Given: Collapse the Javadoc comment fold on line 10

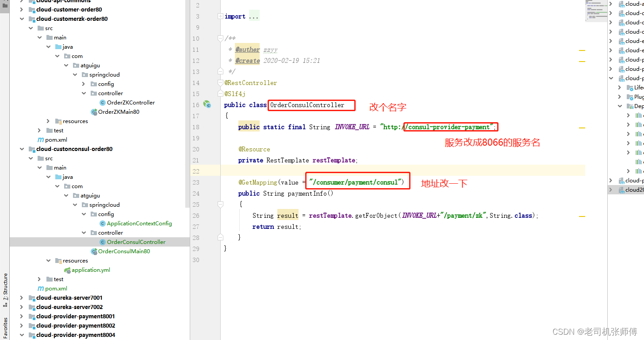Looking at the screenshot, I should click(x=220, y=39).
